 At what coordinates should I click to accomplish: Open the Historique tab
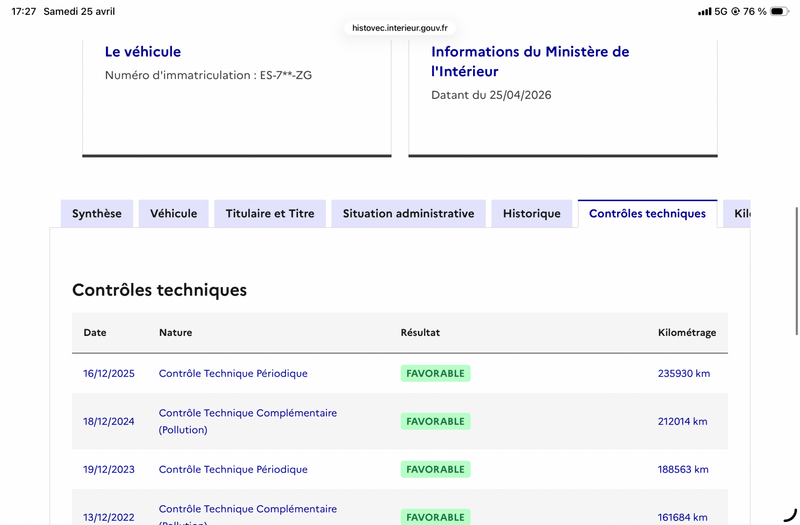[531, 214]
